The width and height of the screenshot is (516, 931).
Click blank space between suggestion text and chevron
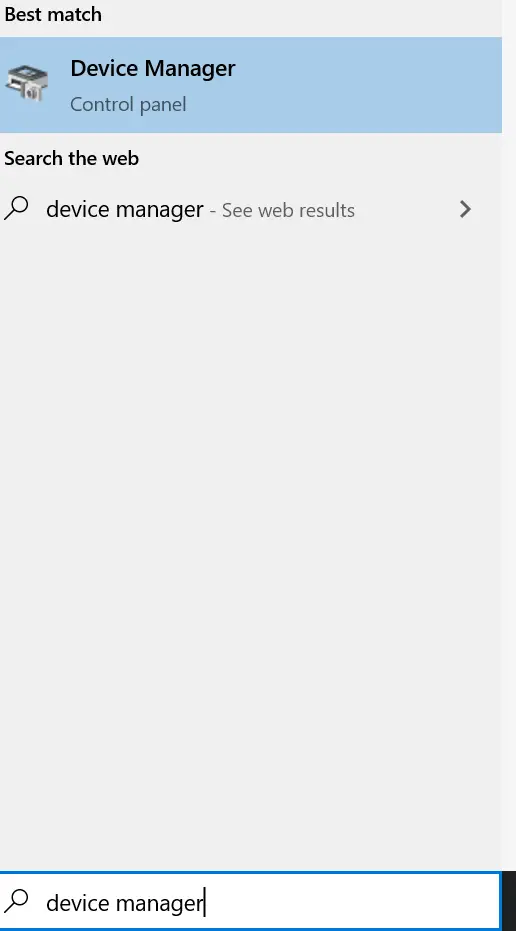[407, 210]
